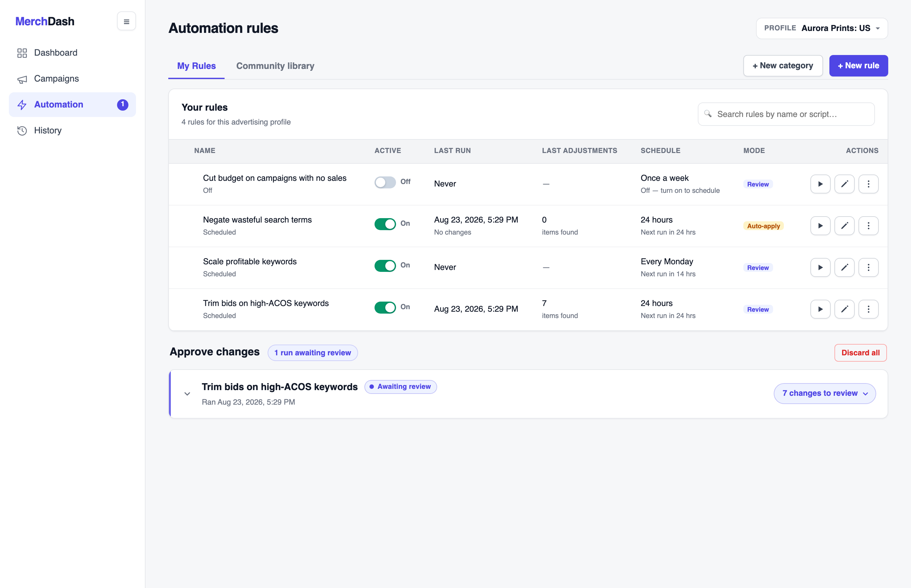This screenshot has width=911, height=588.
Task: Go to Dashboard in sidebar
Action: [72, 53]
